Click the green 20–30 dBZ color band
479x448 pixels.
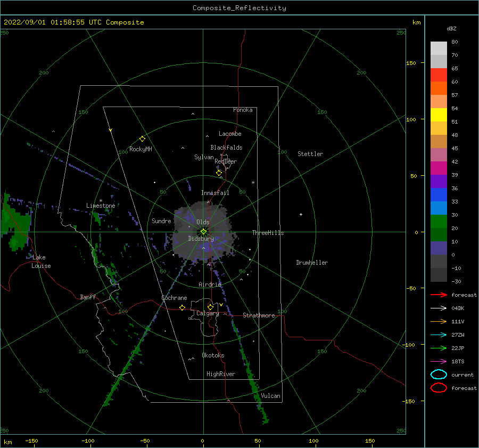point(439,222)
